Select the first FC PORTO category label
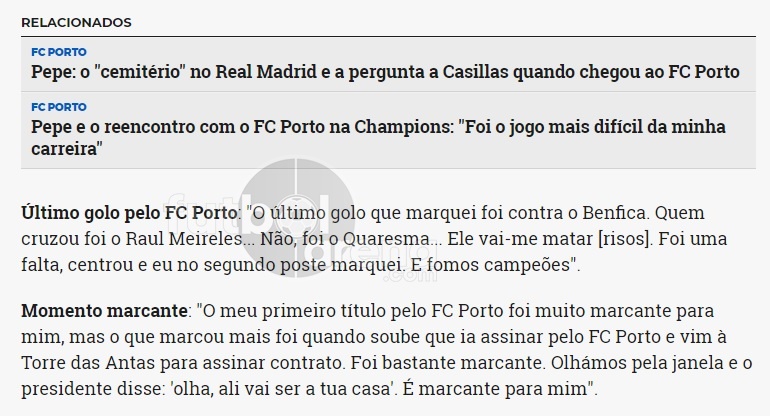The width and height of the screenshot is (770, 416). click(x=58, y=52)
